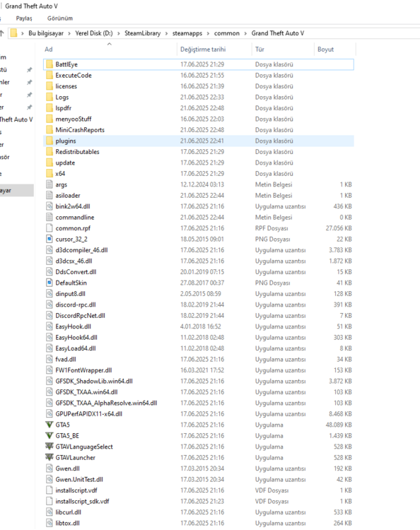Select the BattlEye folder icon
This screenshot has width=420, height=530.
pyautogui.click(x=49, y=64)
